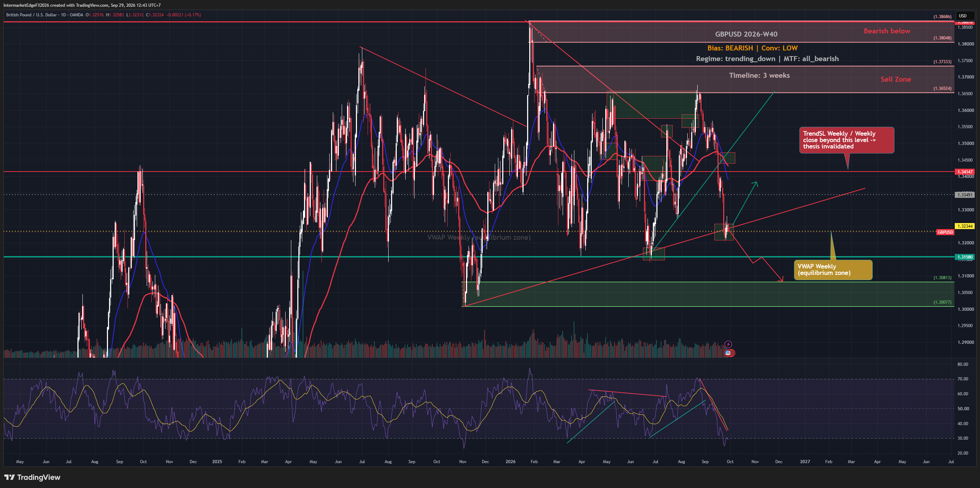Open the US flag economic event marker
Screen dimensions: 980x488
click(728, 353)
